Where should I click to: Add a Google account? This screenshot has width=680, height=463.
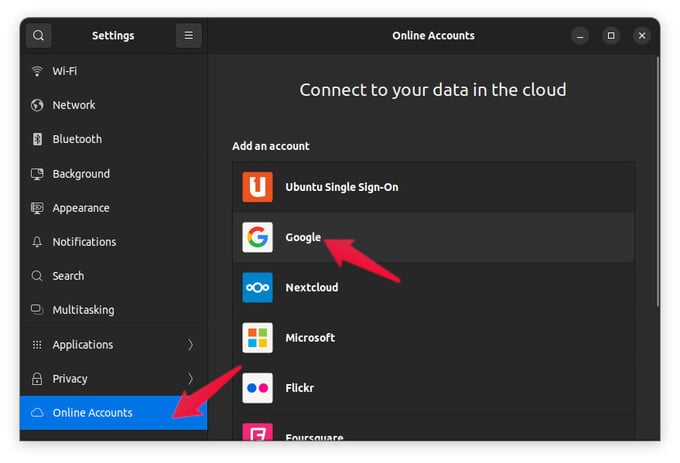[434, 237]
